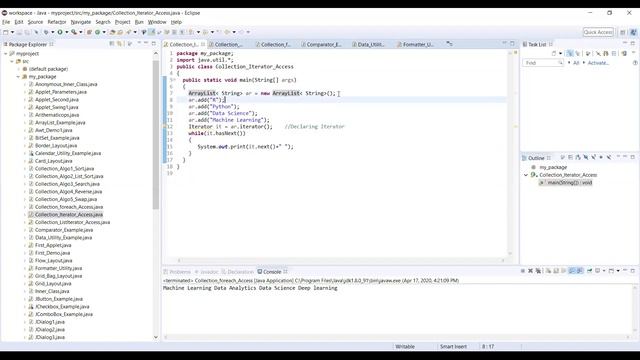Toggle Hide Non-Public Members in Outline toolbar
Viewport: 640px width, 360px height.
point(601,158)
